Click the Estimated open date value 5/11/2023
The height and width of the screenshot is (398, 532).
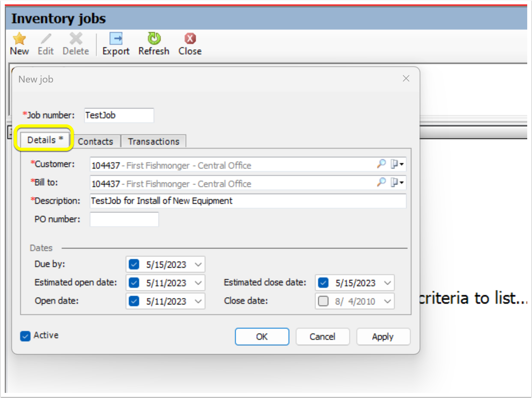pyautogui.click(x=166, y=283)
